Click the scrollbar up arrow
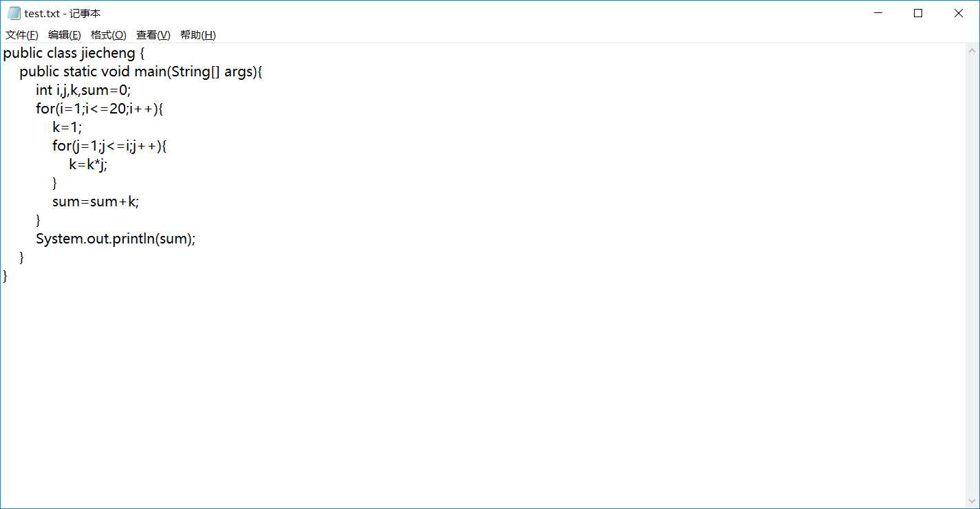This screenshot has width=980, height=509. 972,51
